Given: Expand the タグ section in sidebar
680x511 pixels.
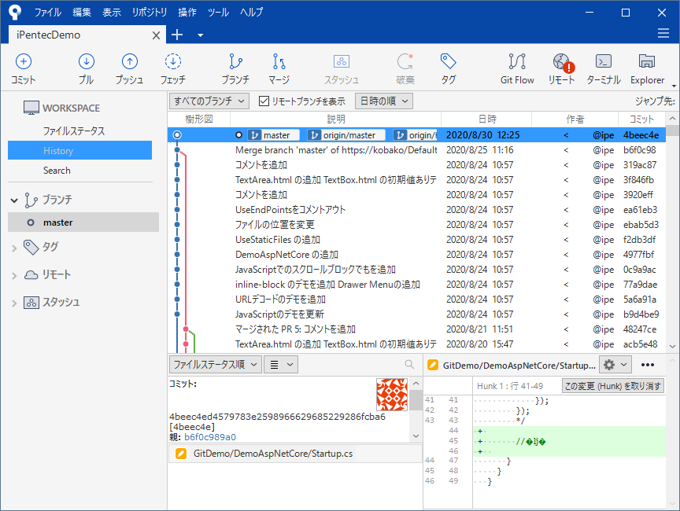Looking at the screenshot, I should click(14, 248).
